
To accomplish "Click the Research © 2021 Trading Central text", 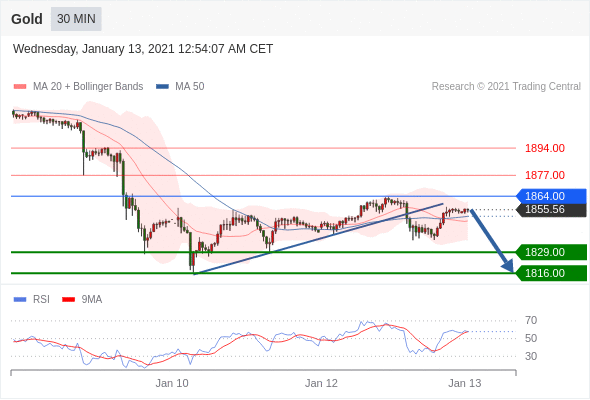I will coord(506,87).
